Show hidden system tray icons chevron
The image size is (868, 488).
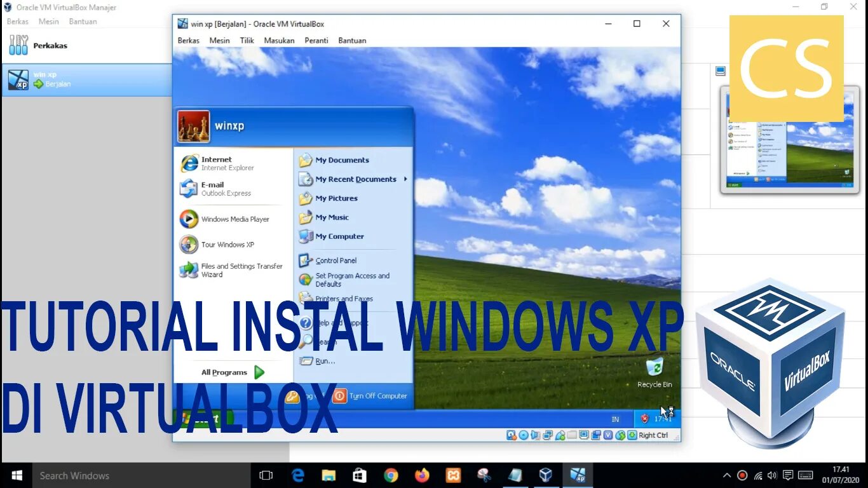click(x=727, y=475)
